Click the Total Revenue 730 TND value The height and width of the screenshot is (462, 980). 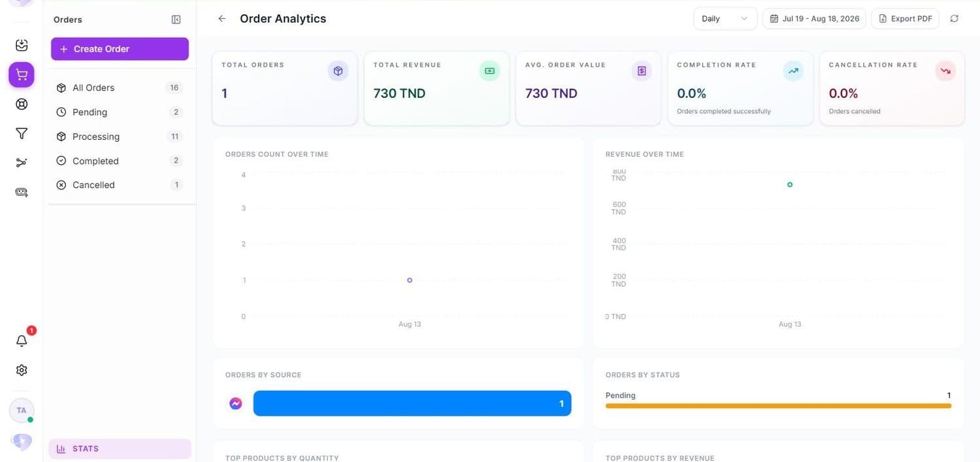pyautogui.click(x=399, y=93)
